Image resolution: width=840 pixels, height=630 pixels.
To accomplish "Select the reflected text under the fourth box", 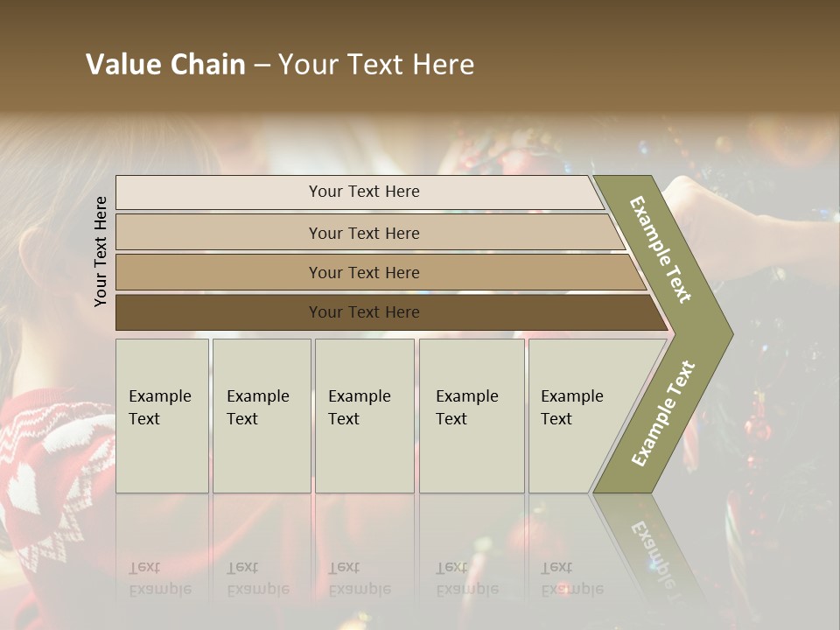I will tap(467, 578).
